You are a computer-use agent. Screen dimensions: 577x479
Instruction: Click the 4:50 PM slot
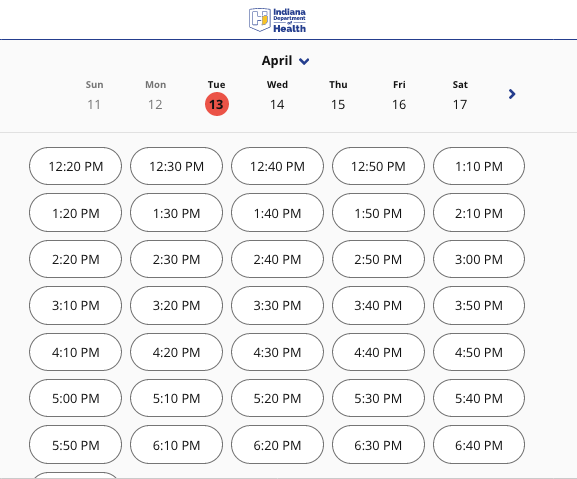pos(479,352)
